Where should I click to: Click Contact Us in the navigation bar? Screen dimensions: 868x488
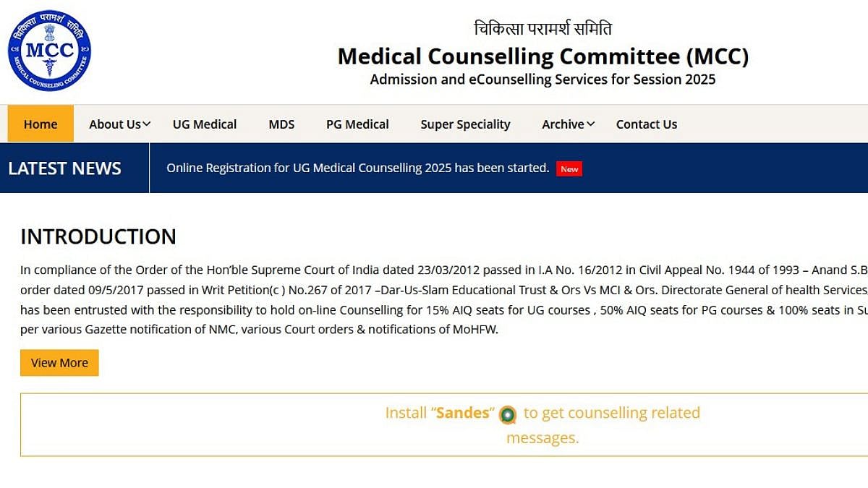[x=646, y=124]
